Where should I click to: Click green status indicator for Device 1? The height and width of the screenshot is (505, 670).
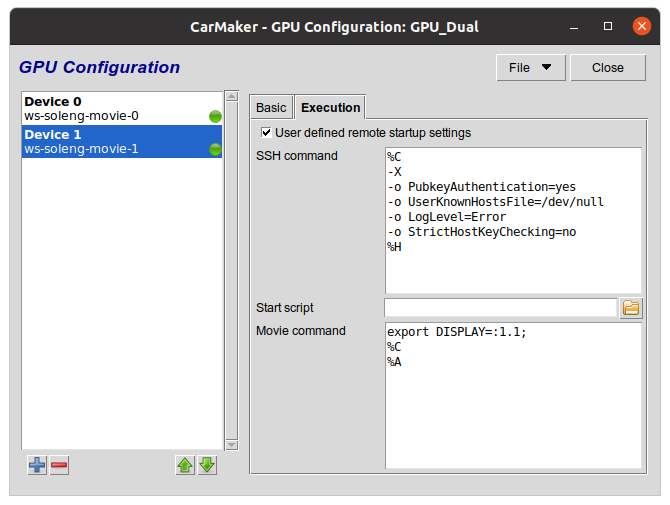click(x=215, y=149)
